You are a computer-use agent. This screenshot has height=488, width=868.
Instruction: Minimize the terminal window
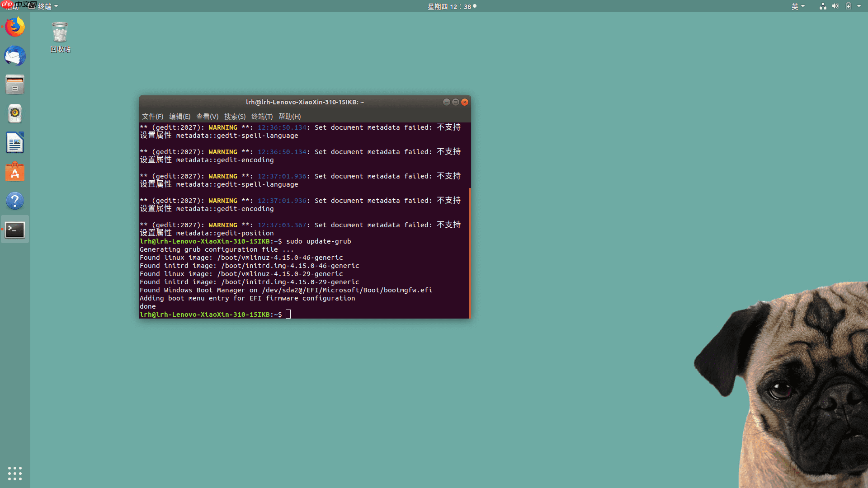446,102
